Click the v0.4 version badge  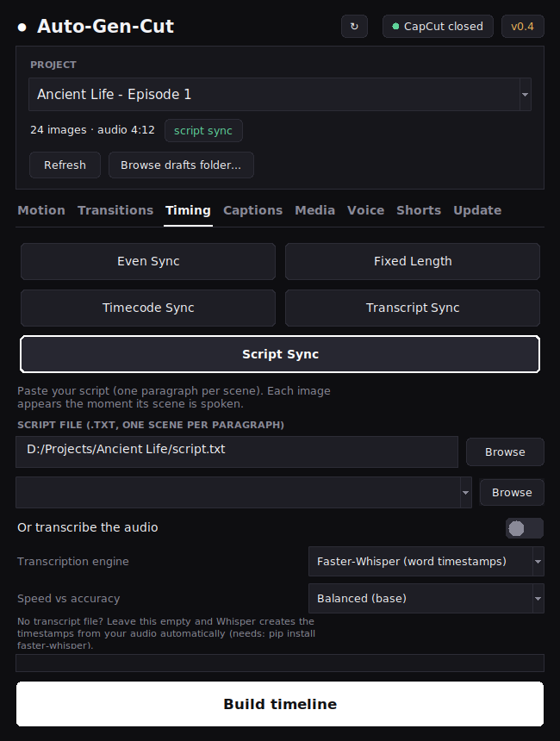point(522,27)
